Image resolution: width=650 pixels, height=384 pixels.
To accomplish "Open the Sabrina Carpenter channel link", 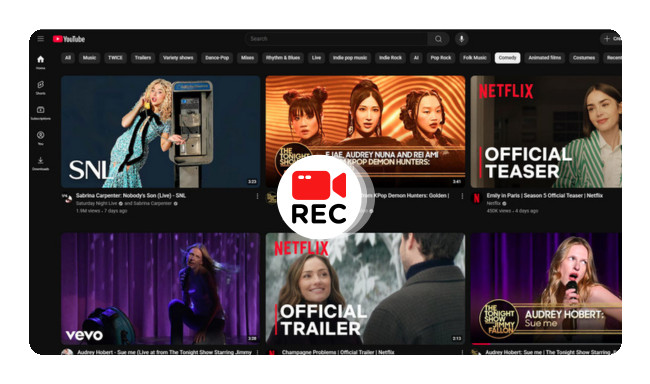I will pyautogui.click(x=152, y=204).
